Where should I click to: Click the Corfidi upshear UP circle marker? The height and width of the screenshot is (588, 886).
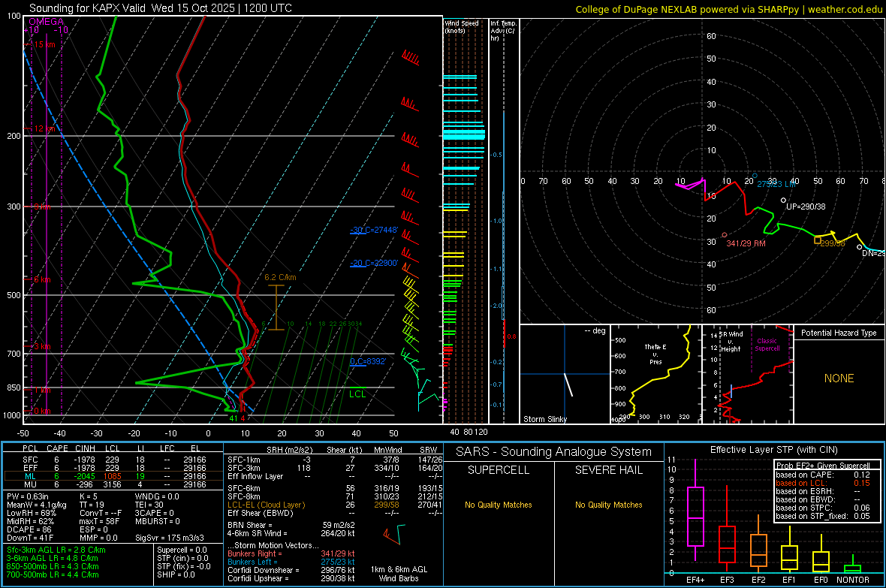pos(783,201)
